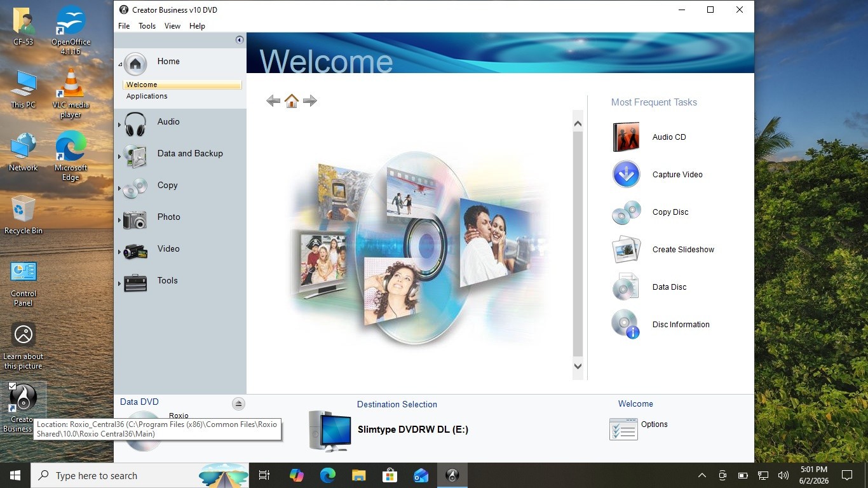Click the Disc Information link
Viewport: 868px width, 488px height.
tap(681, 325)
